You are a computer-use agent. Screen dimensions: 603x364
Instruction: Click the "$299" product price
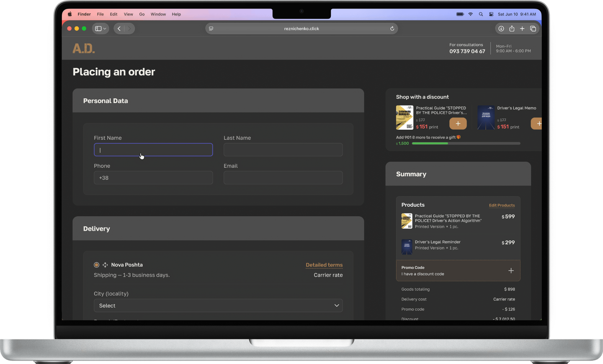tap(508, 243)
